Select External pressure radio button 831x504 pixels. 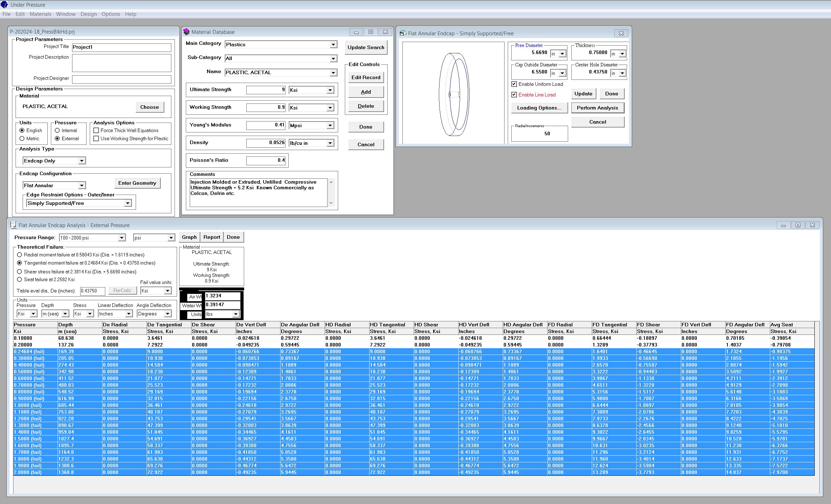(x=57, y=138)
